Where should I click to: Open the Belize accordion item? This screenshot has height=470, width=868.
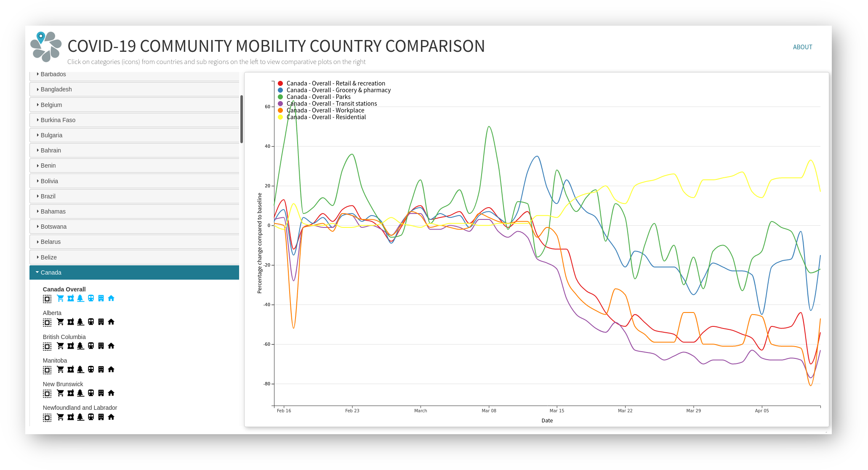coord(134,257)
